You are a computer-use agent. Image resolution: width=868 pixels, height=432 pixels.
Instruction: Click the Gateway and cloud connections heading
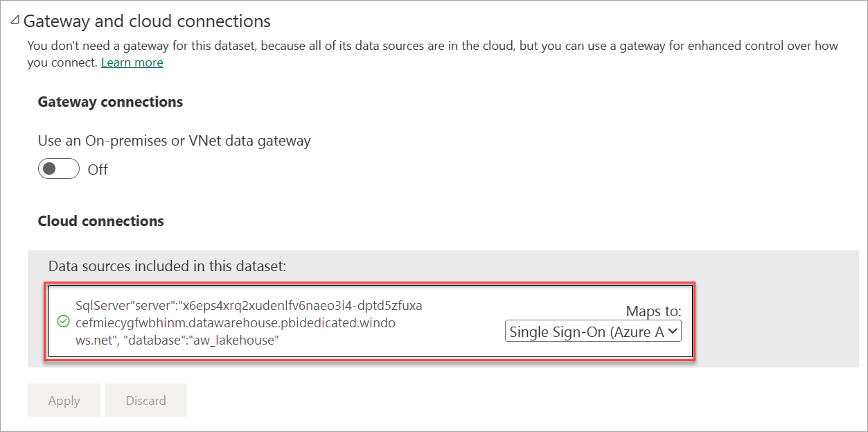147,21
